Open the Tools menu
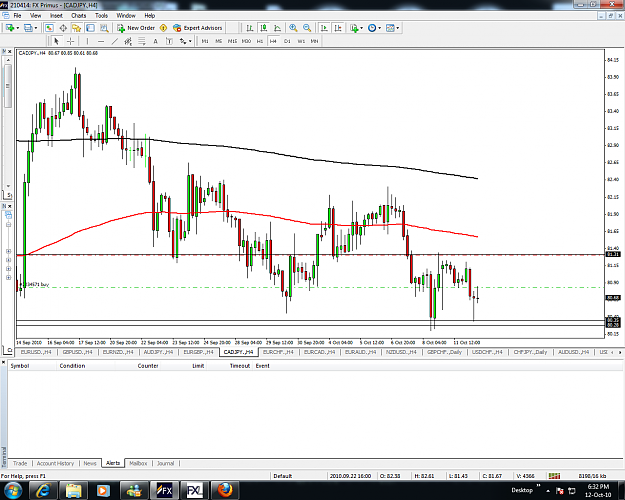625x500 pixels. [101, 16]
